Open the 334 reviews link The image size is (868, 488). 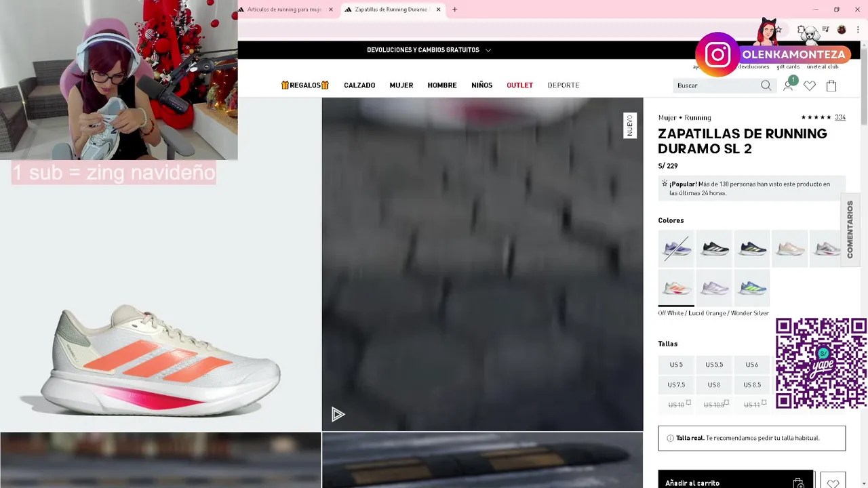(840, 117)
